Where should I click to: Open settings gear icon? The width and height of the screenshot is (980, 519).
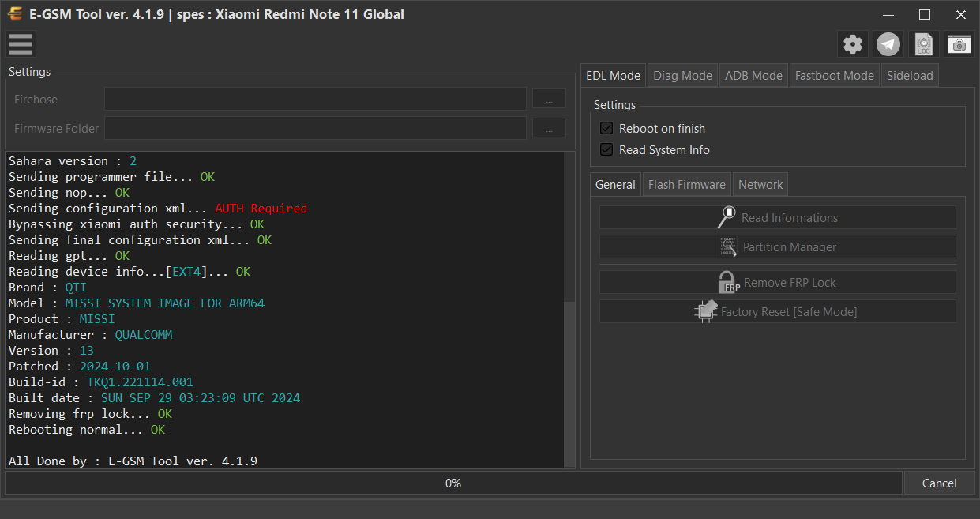(x=853, y=44)
